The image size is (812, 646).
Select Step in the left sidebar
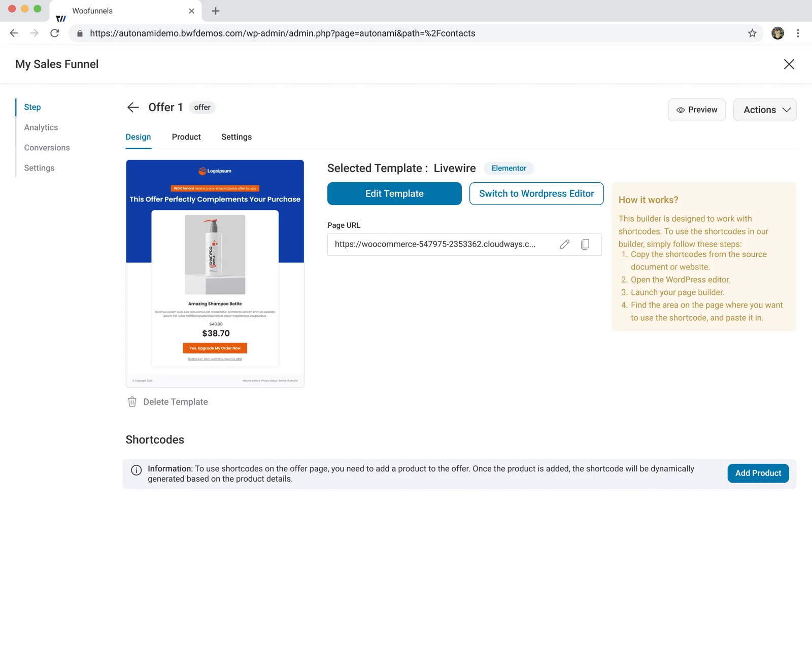[32, 107]
